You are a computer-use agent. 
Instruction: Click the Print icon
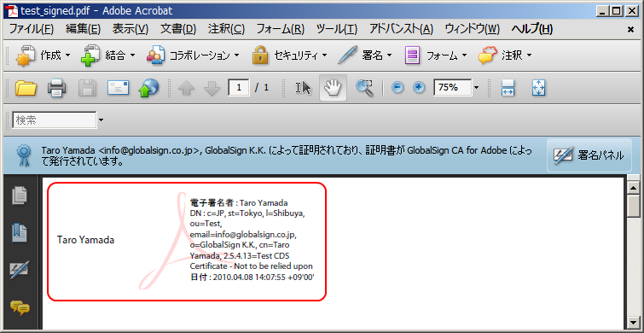click(x=56, y=88)
